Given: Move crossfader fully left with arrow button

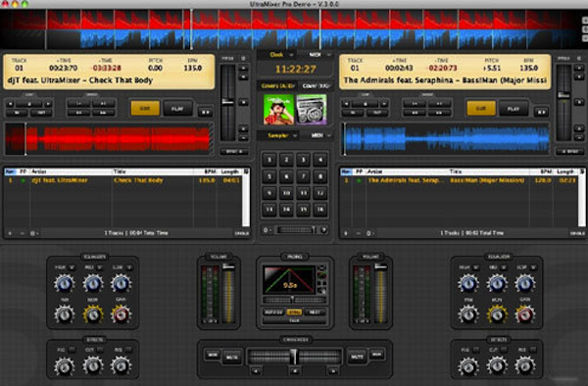Looking at the screenshot, I should click(x=256, y=371).
